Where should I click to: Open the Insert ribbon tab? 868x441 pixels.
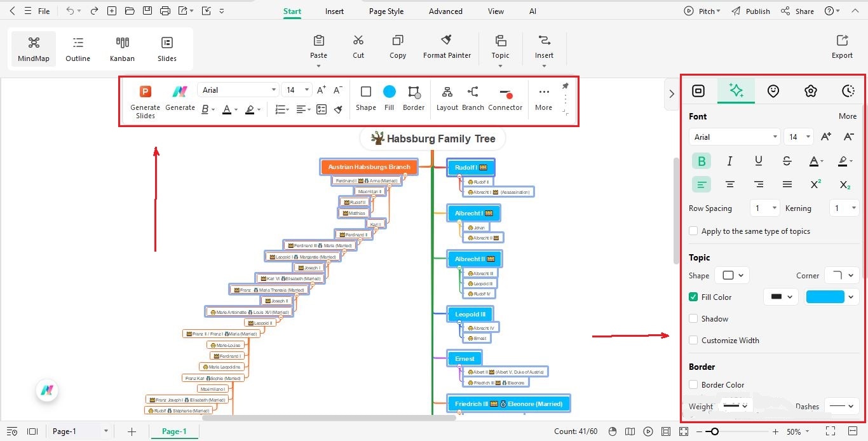334,11
